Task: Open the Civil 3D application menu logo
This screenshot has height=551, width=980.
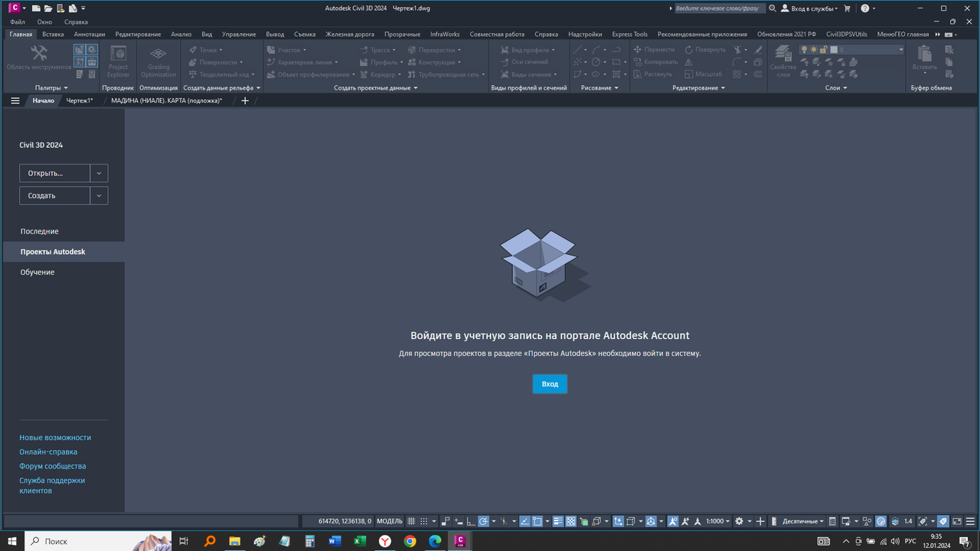Action: pyautogui.click(x=13, y=8)
